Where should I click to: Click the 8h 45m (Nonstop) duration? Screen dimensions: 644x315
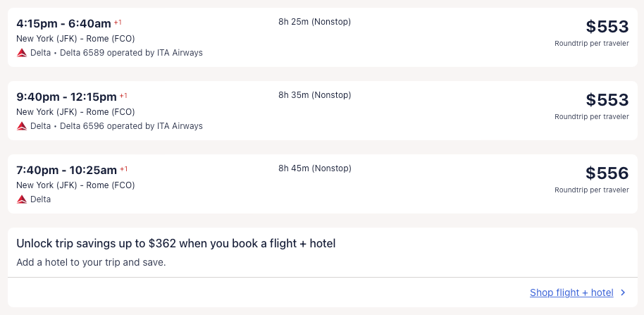pos(314,168)
